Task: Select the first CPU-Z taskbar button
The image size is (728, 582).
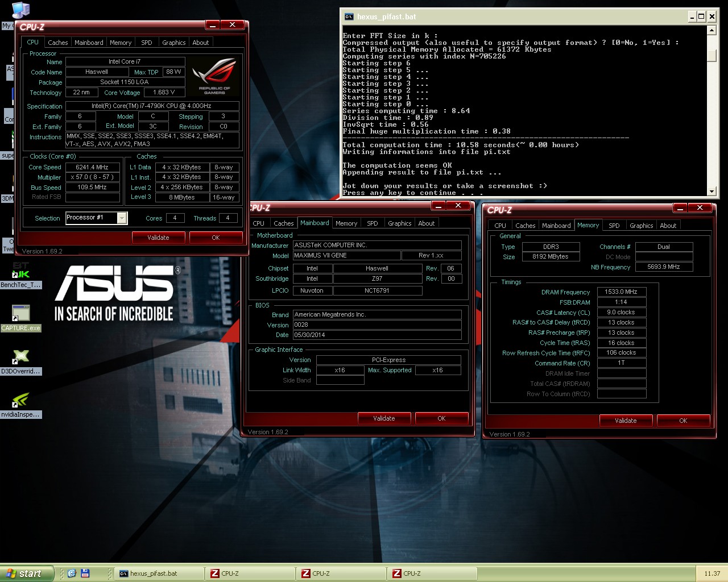Action: tap(251, 573)
